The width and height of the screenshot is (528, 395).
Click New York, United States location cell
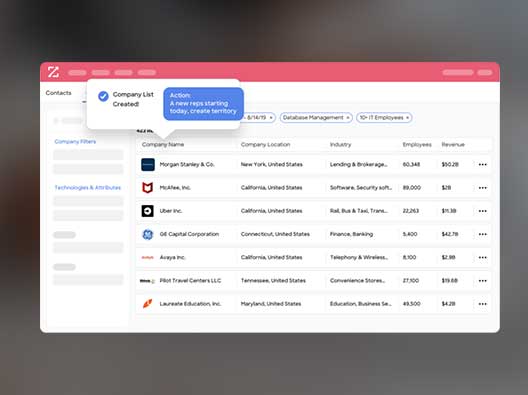click(x=272, y=165)
